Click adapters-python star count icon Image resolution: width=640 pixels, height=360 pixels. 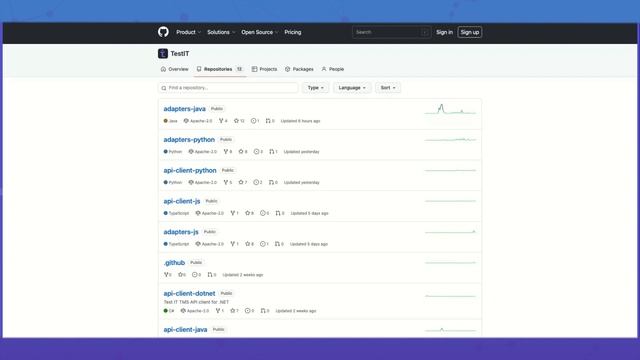pos(241,151)
